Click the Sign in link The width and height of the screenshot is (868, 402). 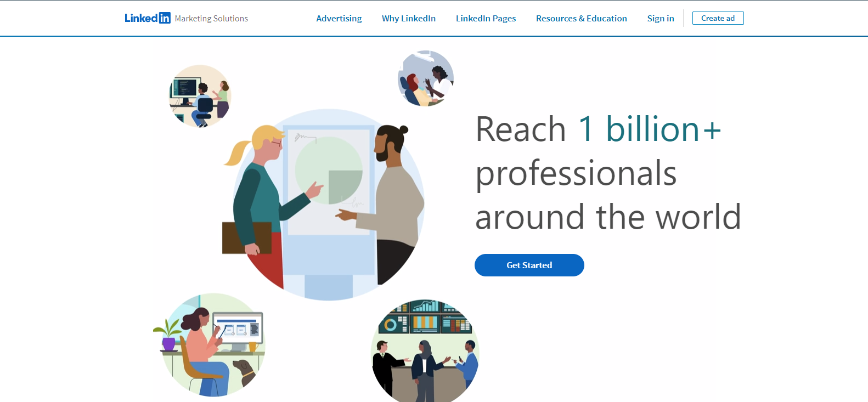[660, 19]
